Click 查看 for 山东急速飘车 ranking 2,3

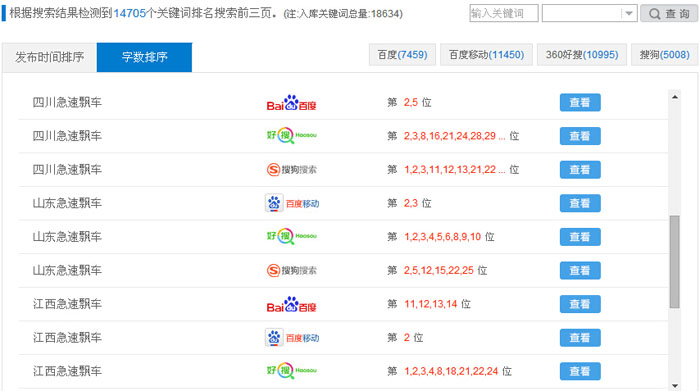(580, 203)
